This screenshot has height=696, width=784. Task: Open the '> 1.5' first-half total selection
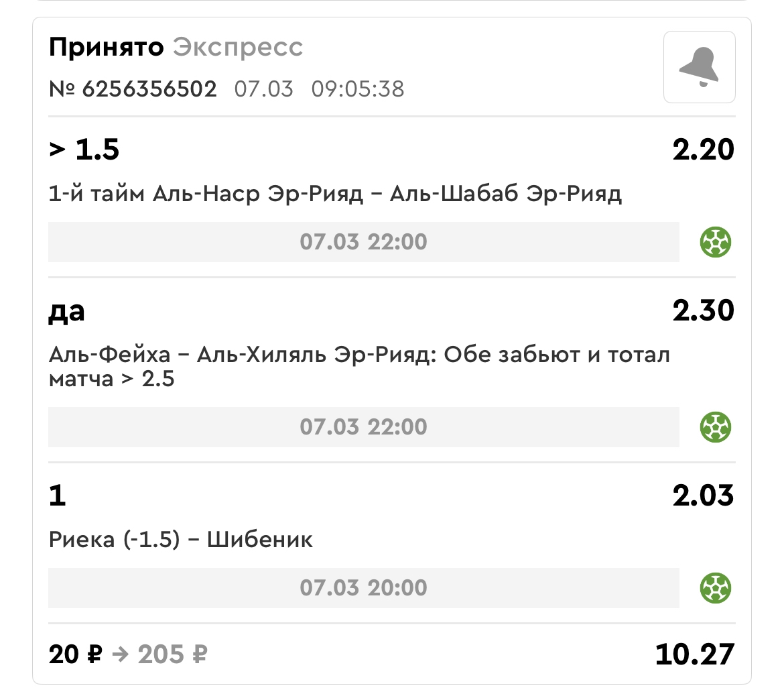[84, 149]
